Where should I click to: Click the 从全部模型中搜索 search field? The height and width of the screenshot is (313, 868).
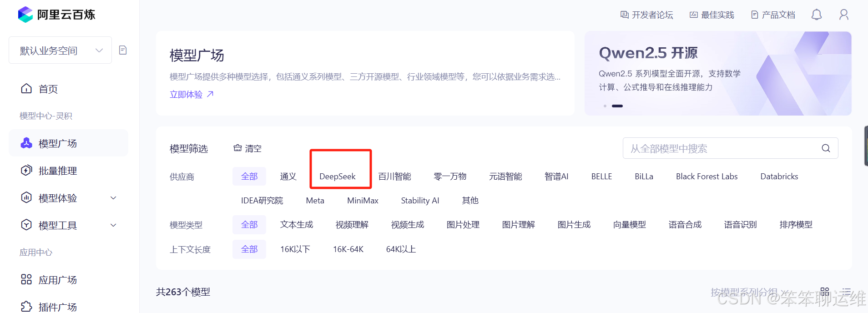(730, 148)
